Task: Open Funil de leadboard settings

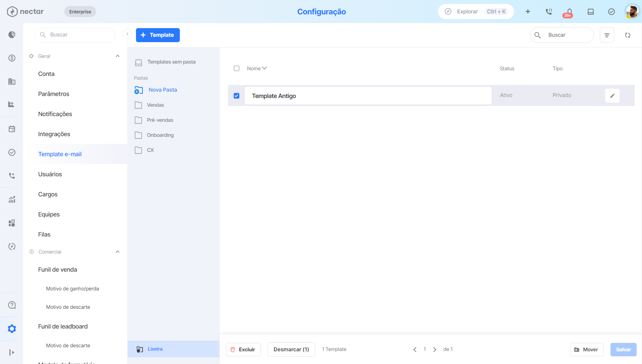Action: pyautogui.click(x=63, y=327)
